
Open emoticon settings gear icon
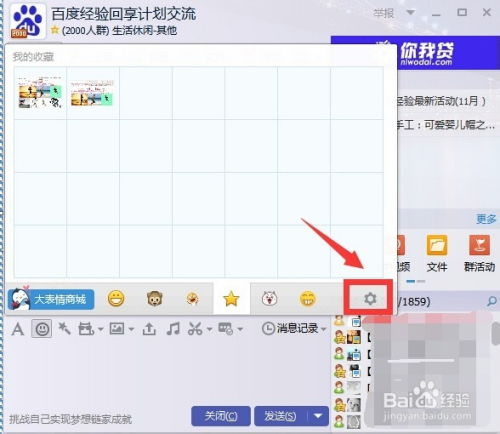[370, 298]
